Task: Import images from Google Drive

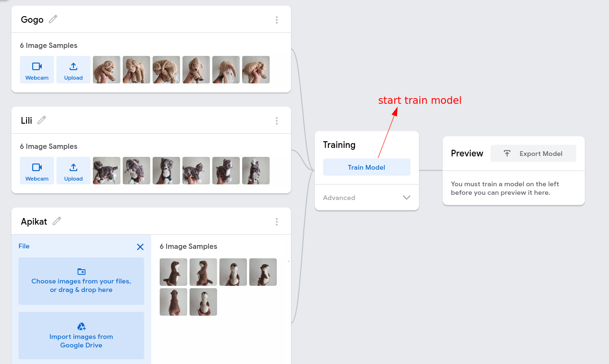Action: click(x=81, y=336)
